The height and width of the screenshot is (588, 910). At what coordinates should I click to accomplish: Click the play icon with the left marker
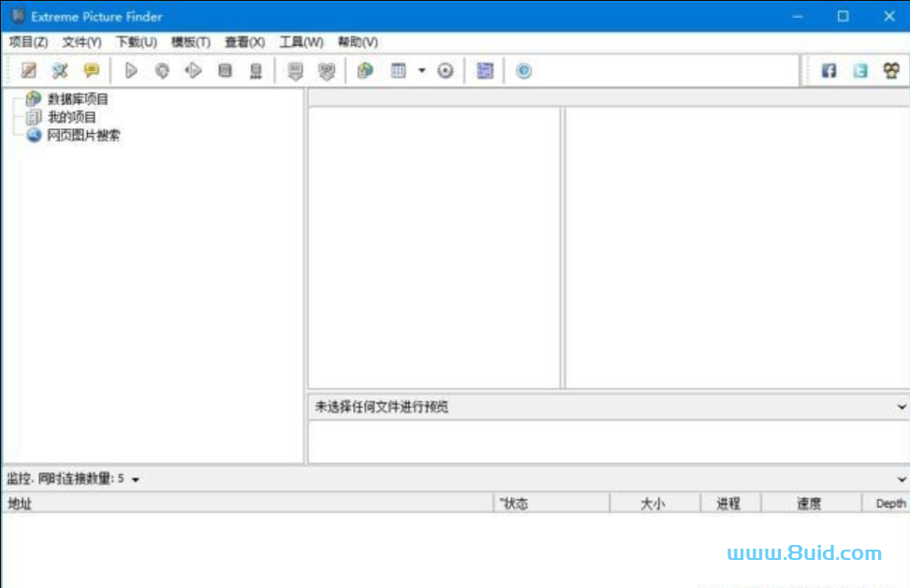pyautogui.click(x=193, y=71)
